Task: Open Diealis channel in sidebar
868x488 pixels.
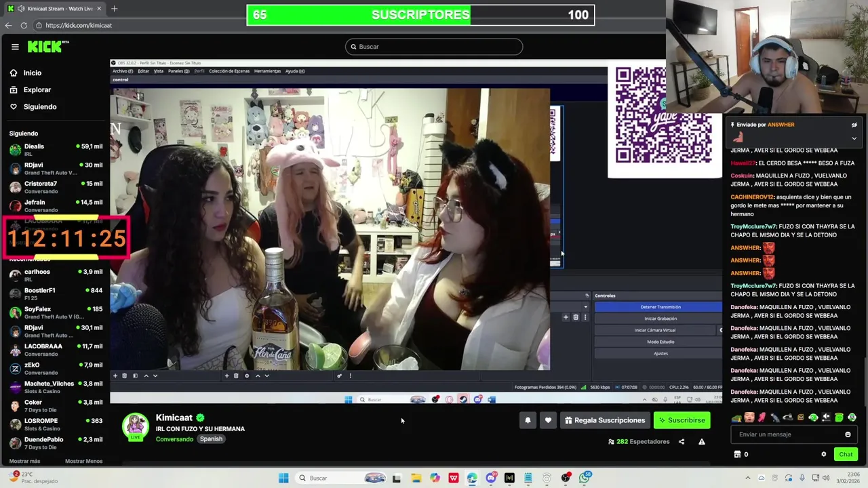Action: (x=56, y=150)
